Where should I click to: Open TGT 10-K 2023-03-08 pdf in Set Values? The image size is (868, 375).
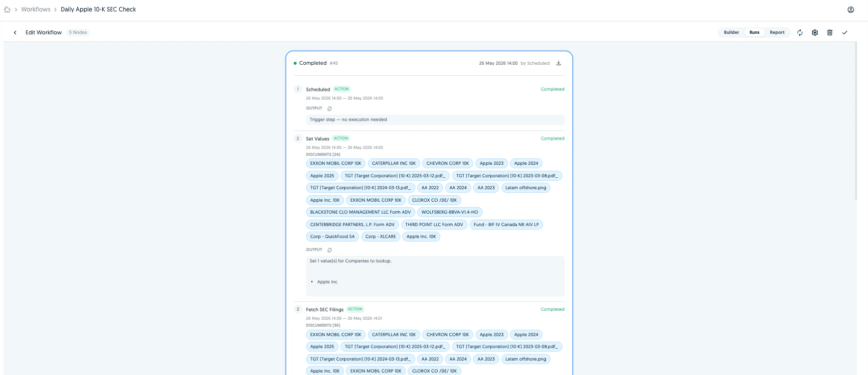[507, 176]
